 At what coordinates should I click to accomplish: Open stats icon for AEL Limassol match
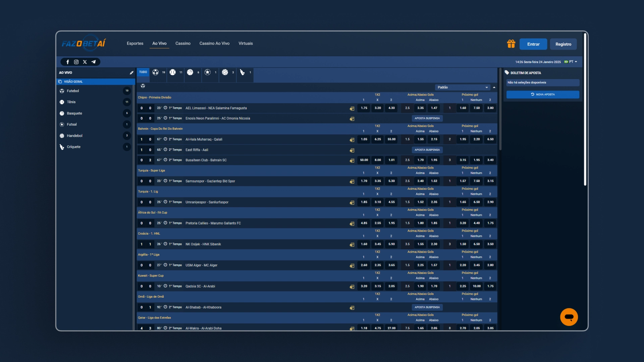pos(352,108)
